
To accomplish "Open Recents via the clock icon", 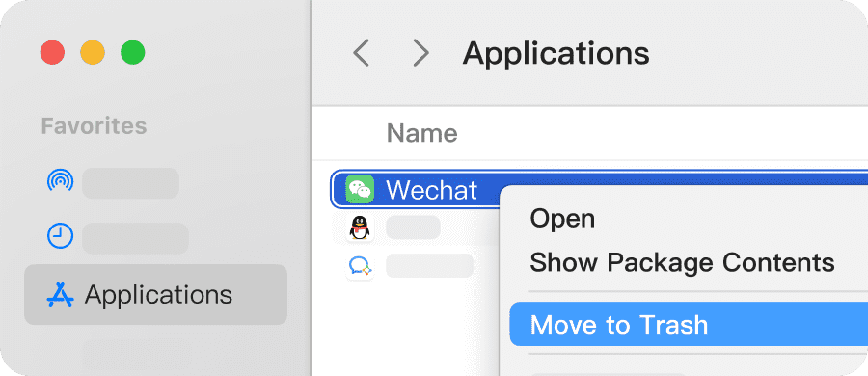I will 60,236.
